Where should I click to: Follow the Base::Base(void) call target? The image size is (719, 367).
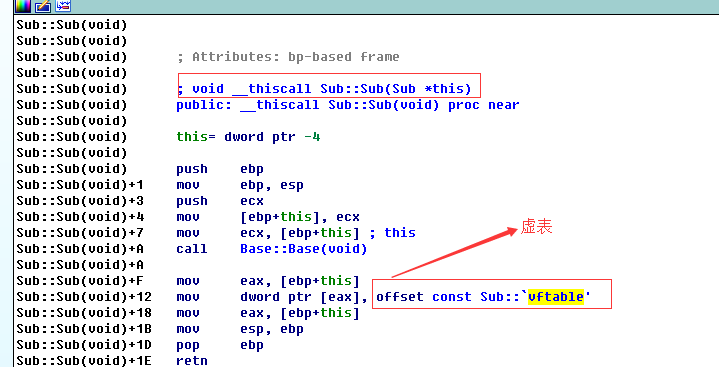click(x=304, y=249)
